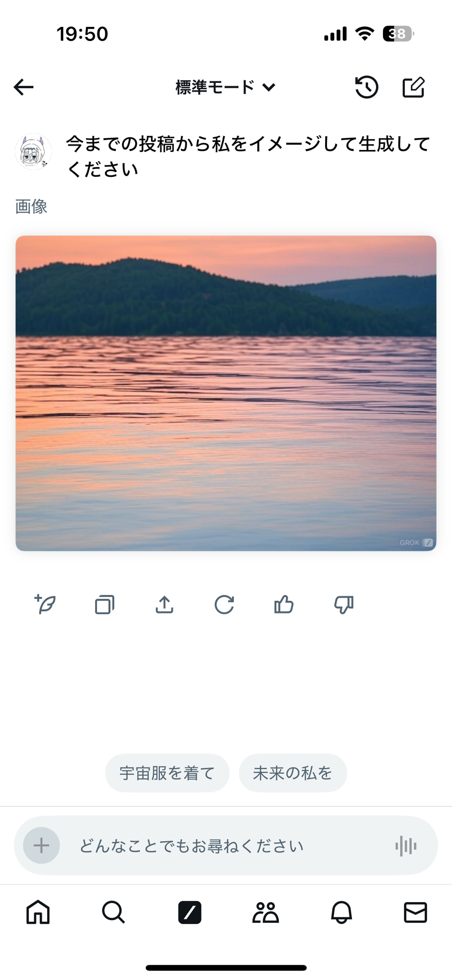Regenerate the response
Image resolution: width=452 pixels, height=980 pixels.
(x=224, y=604)
